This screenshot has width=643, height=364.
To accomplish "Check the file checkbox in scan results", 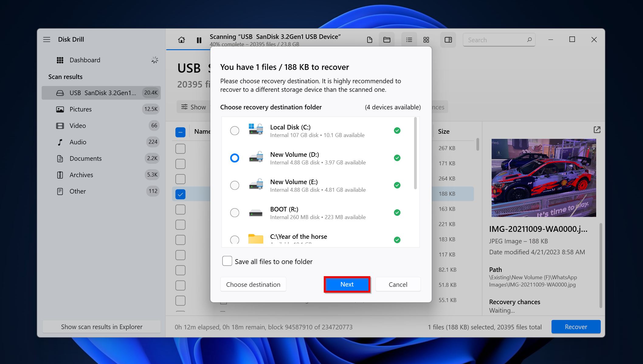I will pyautogui.click(x=180, y=194).
